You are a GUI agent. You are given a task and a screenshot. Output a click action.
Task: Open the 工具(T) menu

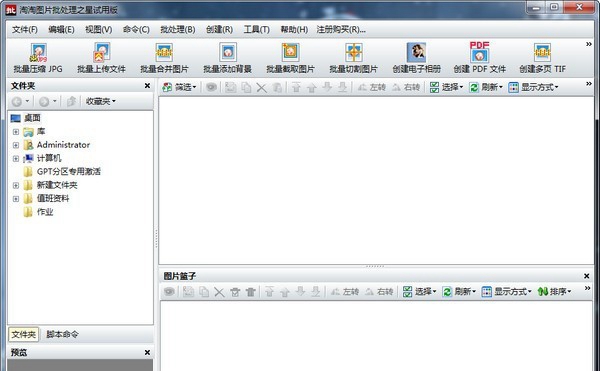(257, 29)
